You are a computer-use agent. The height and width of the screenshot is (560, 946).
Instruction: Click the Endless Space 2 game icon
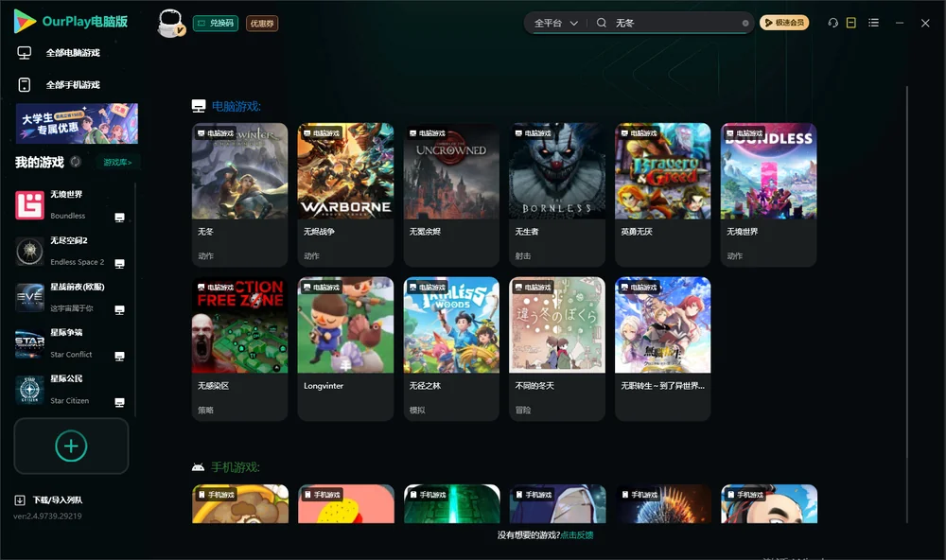tap(29, 252)
